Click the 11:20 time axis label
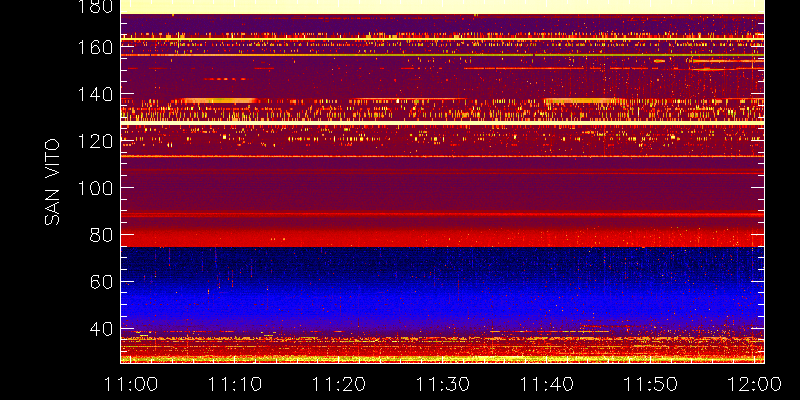The height and width of the screenshot is (400, 800). pos(339,384)
